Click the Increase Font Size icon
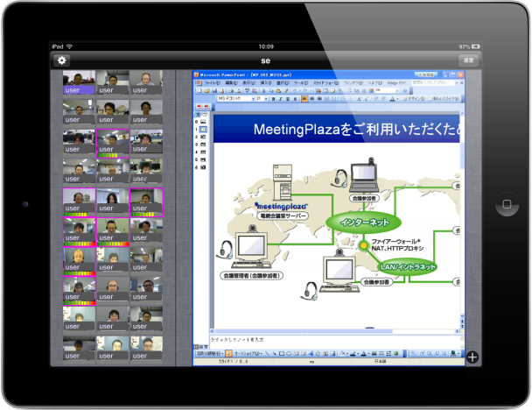 point(360,99)
